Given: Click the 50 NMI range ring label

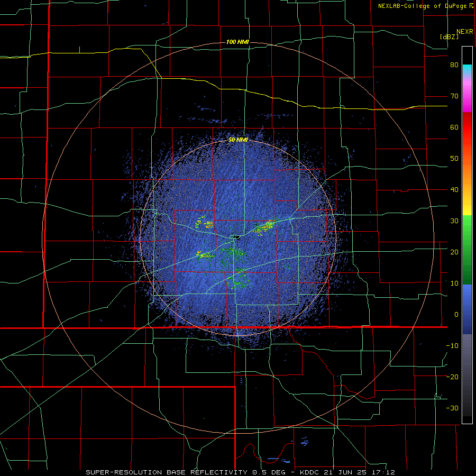Looking at the screenshot, I should pos(238,140).
